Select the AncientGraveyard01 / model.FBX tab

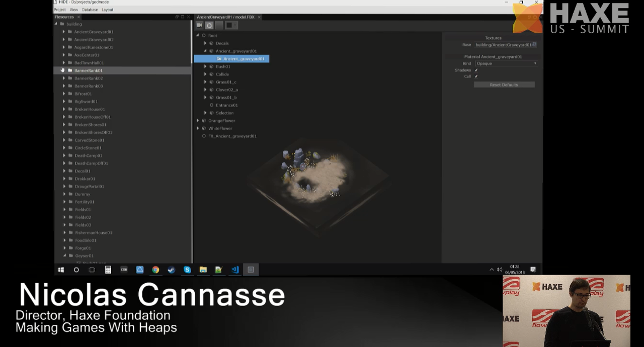click(x=225, y=17)
